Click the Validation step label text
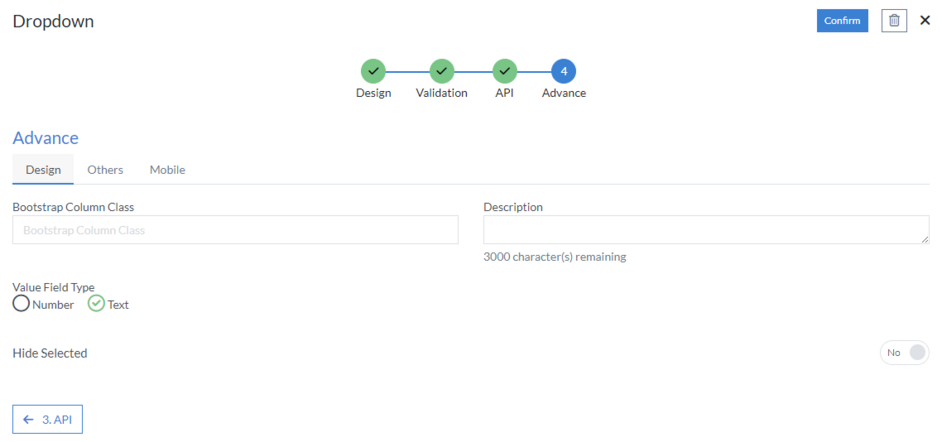The width and height of the screenshot is (942, 442). click(441, 93)
